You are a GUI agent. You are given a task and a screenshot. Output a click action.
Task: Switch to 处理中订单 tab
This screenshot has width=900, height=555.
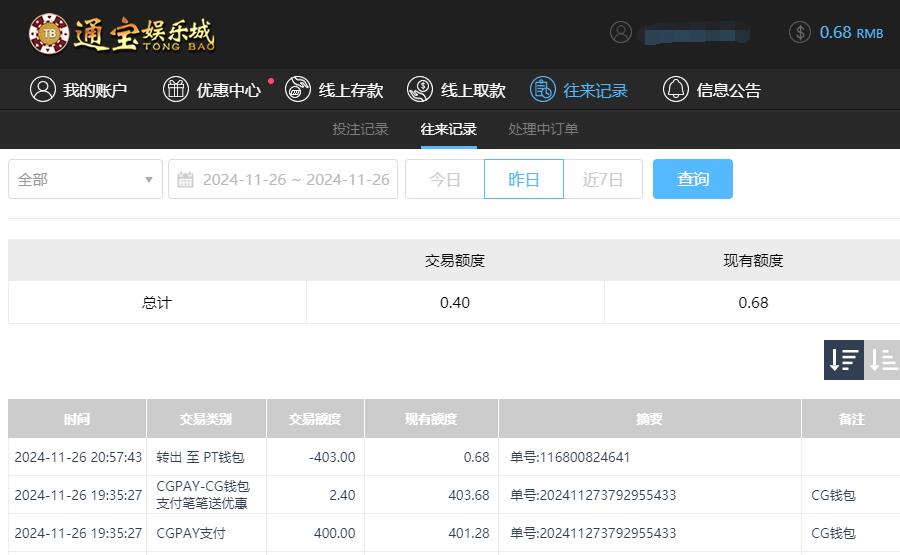click(543, 129)
